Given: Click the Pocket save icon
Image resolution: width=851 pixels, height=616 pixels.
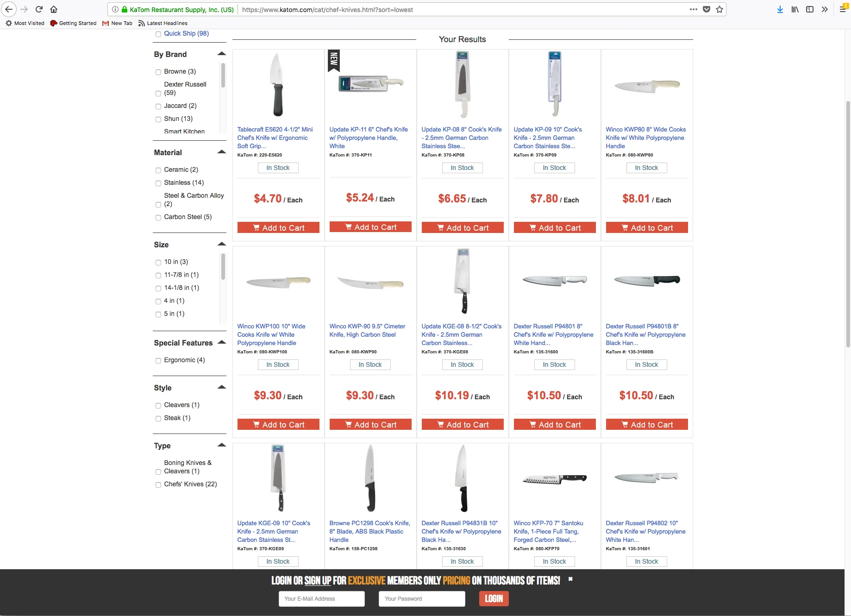Looking at the screenshot, I should pos(707,9).
